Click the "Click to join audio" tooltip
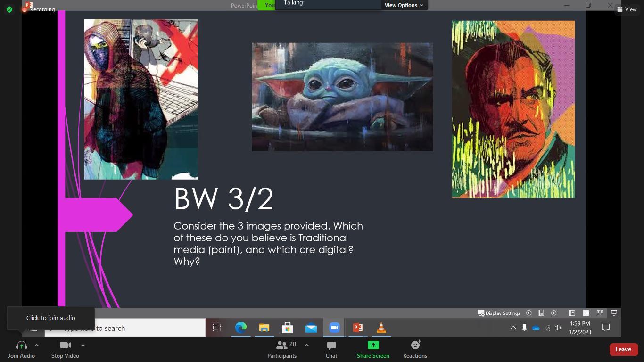The image size is (644, 362). (x=51, y=318)
